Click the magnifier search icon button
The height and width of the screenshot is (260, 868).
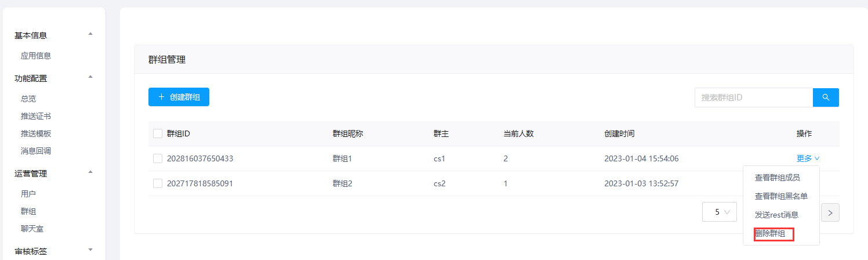(x=826, y=98)
